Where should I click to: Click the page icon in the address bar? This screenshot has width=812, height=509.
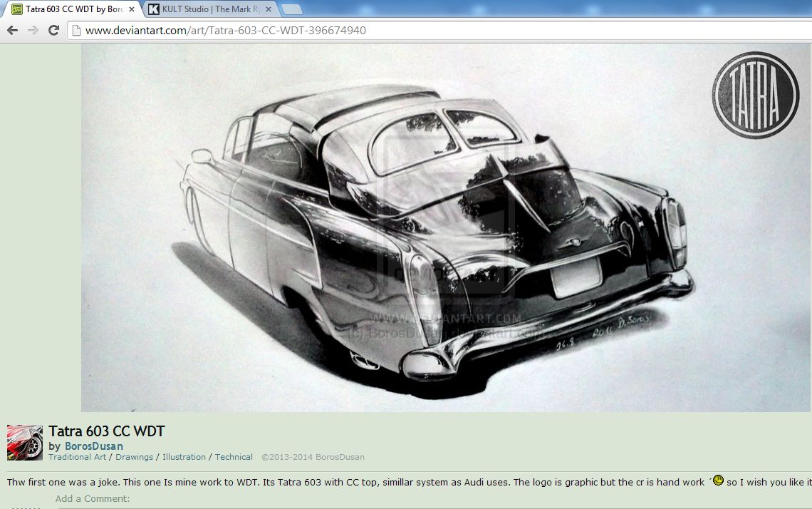coord(76,31)
